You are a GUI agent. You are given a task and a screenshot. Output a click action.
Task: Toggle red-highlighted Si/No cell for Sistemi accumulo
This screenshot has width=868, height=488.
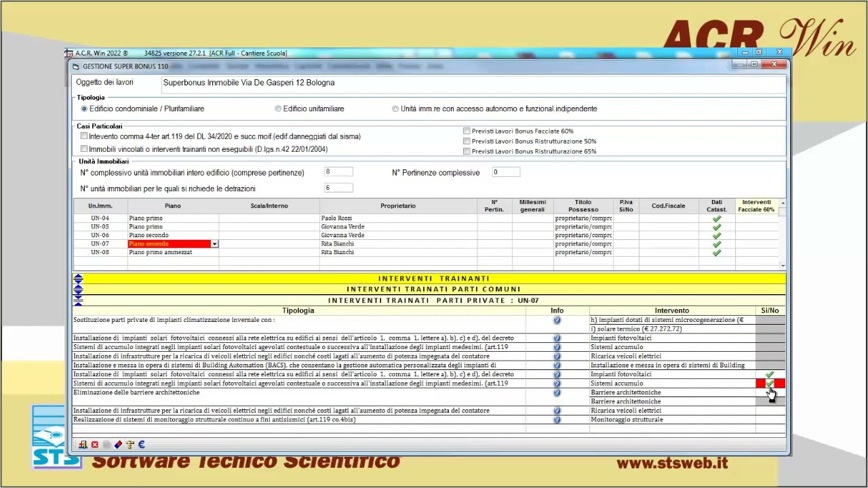(770, 384)
